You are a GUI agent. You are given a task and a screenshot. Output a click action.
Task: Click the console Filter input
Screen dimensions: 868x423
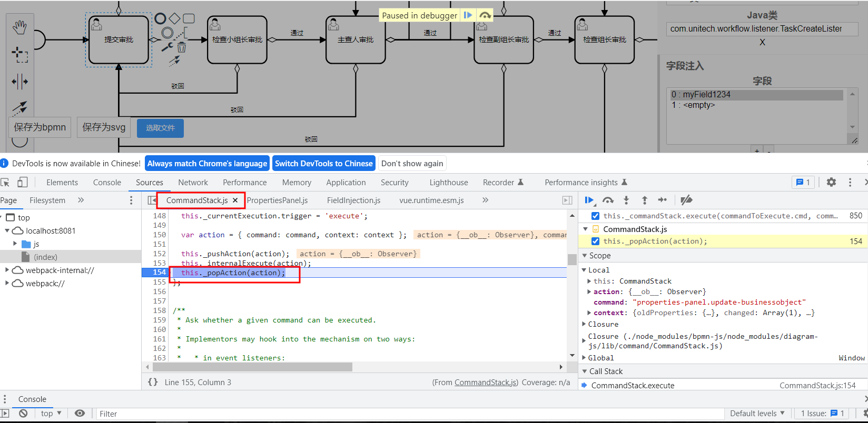(411, 414)
